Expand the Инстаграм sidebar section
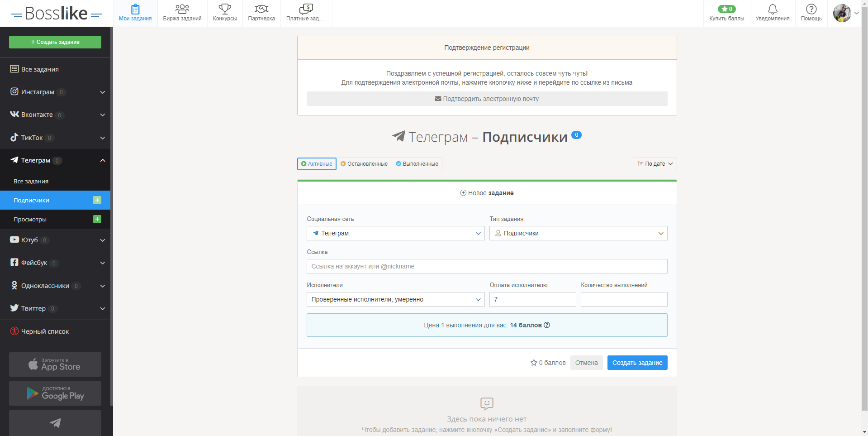868x436 pixels. click(x=103, y=92)
